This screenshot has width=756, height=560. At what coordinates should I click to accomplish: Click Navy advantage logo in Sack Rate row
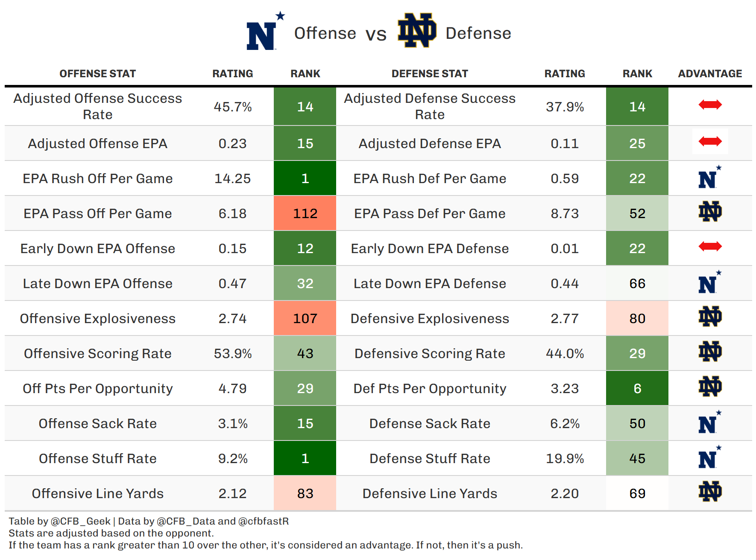click(x=709, y=423)
